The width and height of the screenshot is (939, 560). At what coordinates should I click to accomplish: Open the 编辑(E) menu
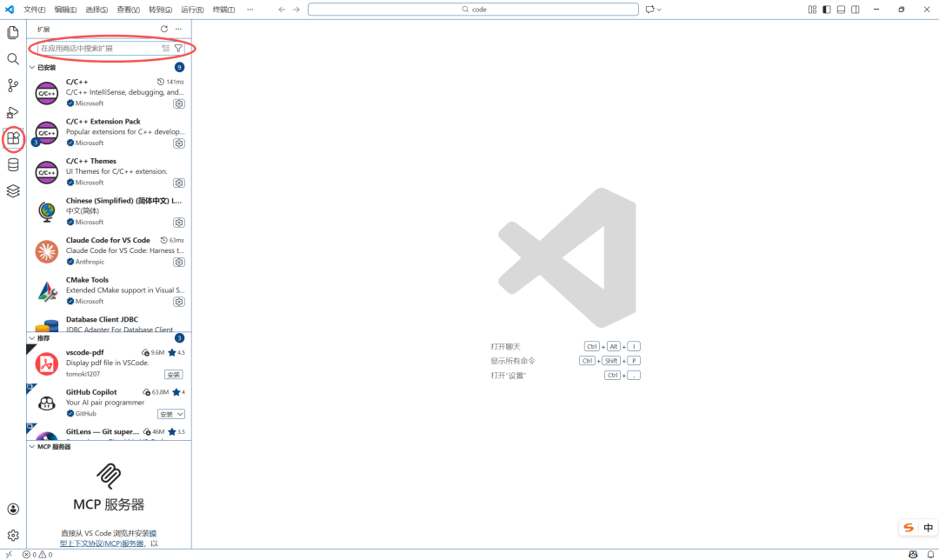(x=65, y=10)
